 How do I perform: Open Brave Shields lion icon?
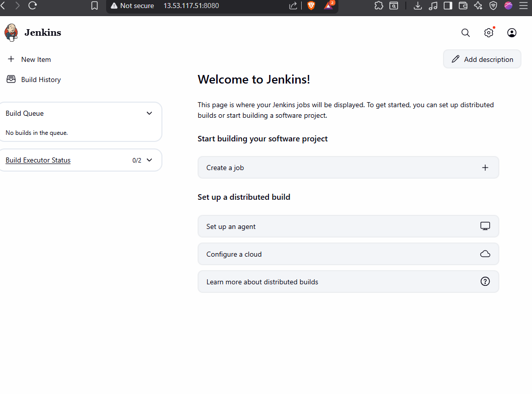coord(311,6)
